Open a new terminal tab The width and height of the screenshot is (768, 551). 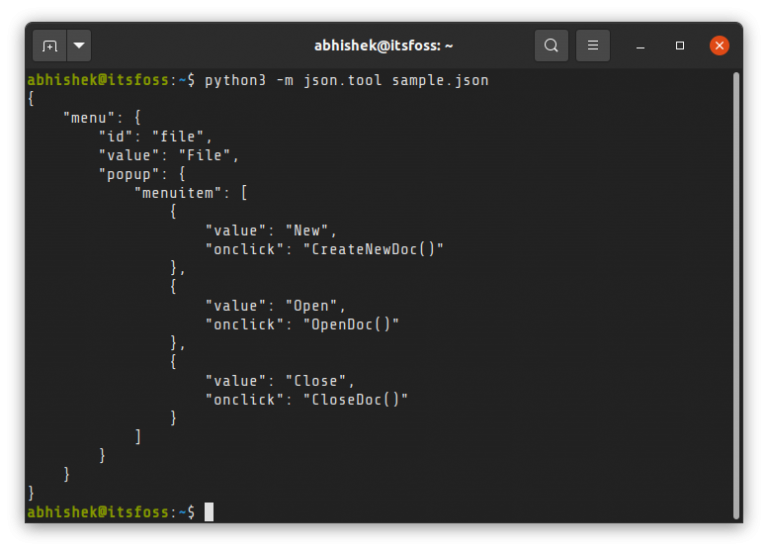click(x=50, y=46)
